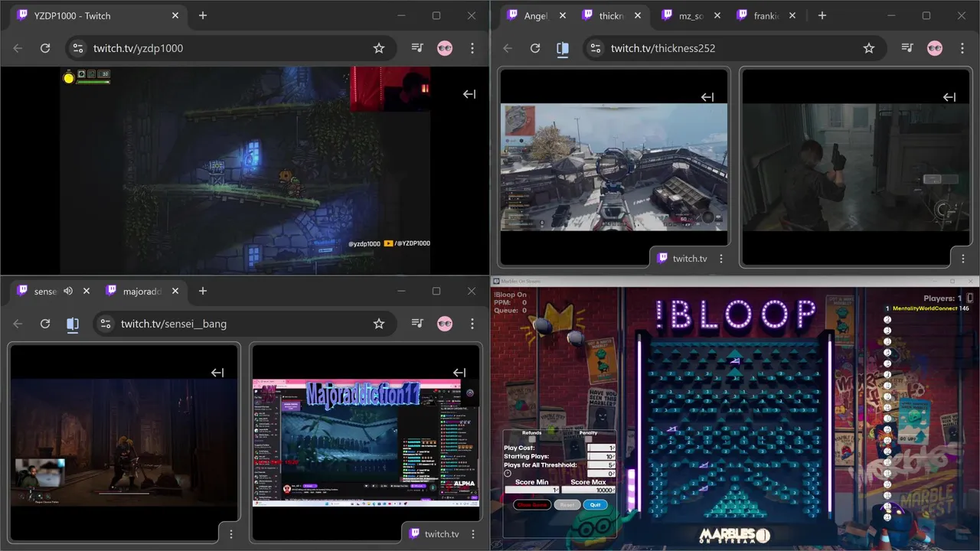The width and height of the screenshot is (980, 551).
Task: Switch to the thickness tab
Action: (x=611, y=15)
